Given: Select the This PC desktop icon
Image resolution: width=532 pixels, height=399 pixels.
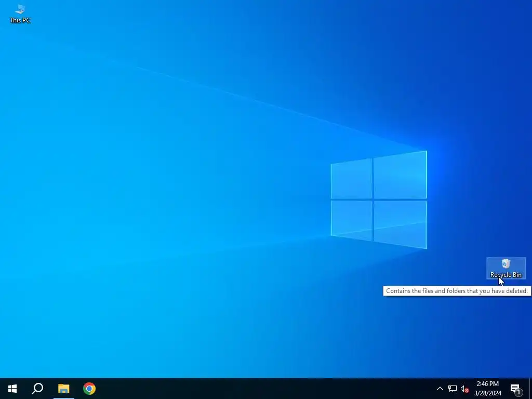Looking at the screenshot, I should pyautogui.click(x=20, y=14).
